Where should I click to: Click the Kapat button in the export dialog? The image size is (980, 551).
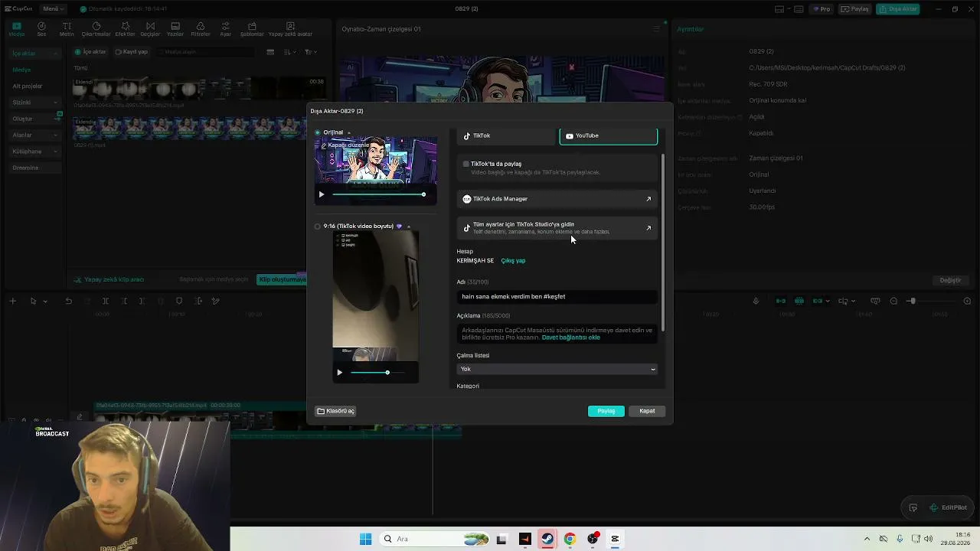pyautogui.click(x=647, y=411)
